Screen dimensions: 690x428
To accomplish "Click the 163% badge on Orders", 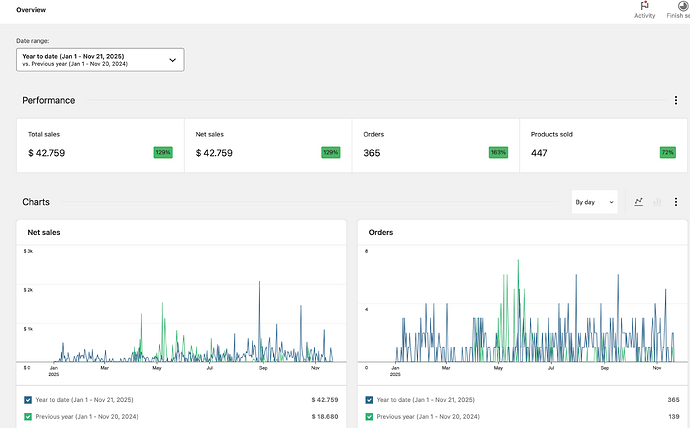I will point(499,153).
